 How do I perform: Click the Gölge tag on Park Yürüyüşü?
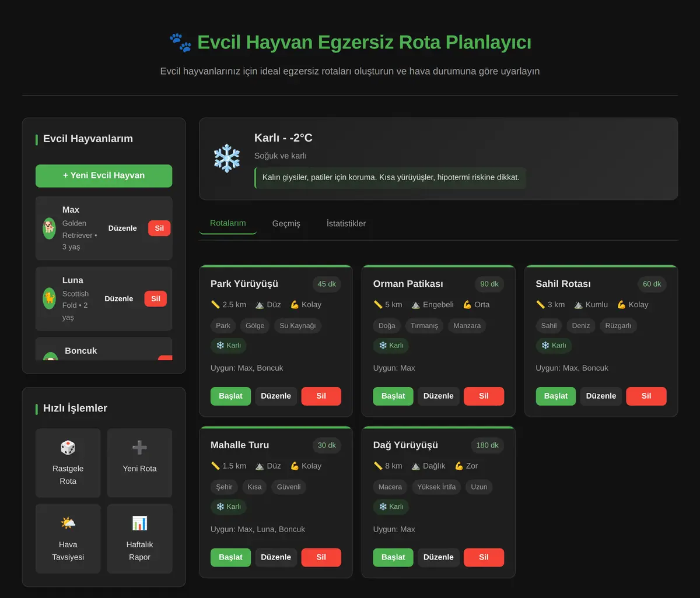[x=255, y=326]
